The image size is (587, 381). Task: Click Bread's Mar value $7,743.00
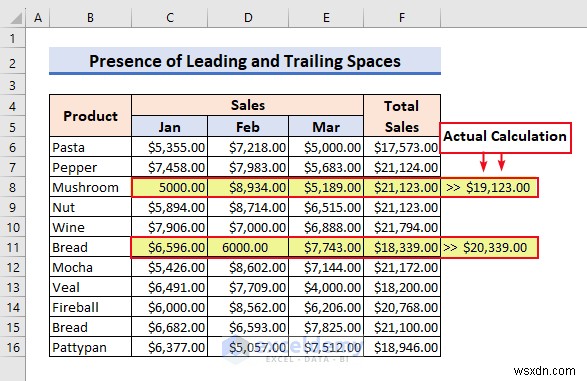pos(326,247)
